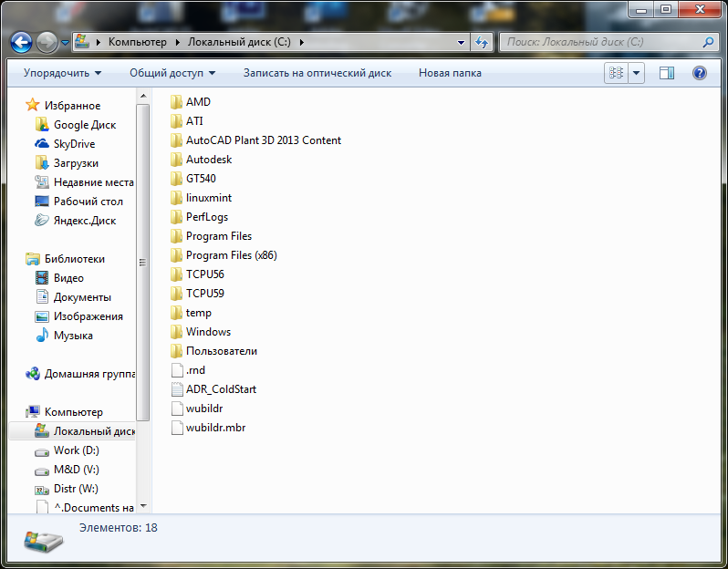The image size is (728, 569).
Task: Select the .rnd file icon
Action: coord(177,370)
